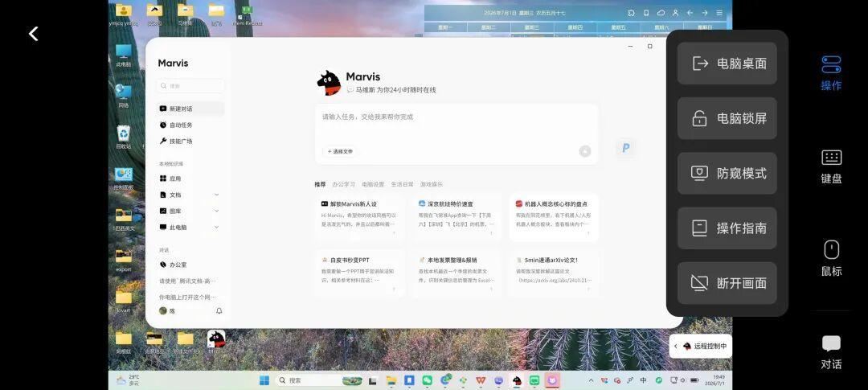Open the 白皮书秒变PPT card
Screen dimensions: 868x390
tap(360, 273)
